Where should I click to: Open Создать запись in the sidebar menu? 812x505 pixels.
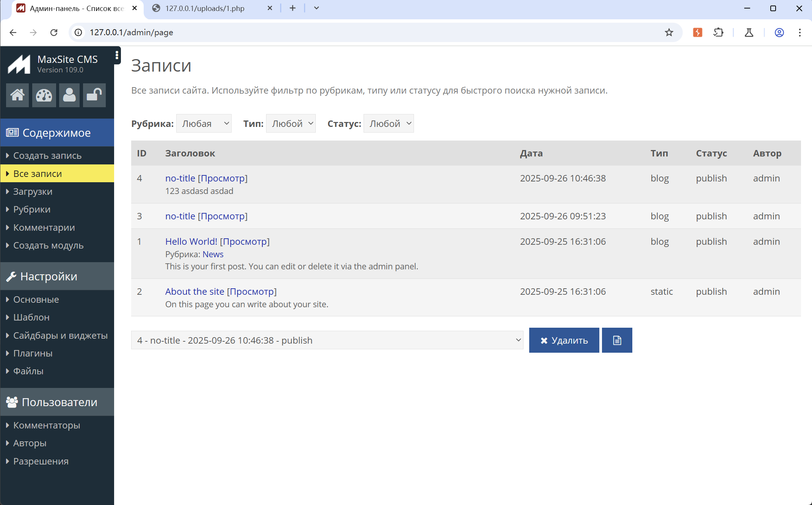click(x=47, y=155)
